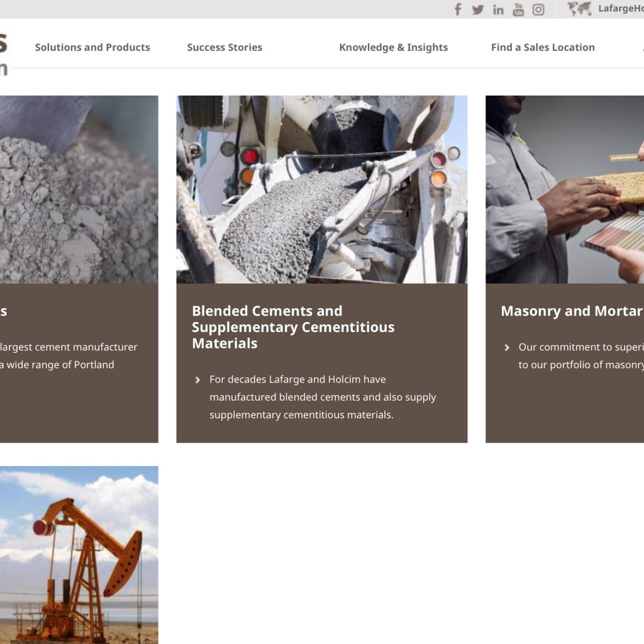
Task: Open the YouTube channel icon
Action: click(x=518, y=9)
